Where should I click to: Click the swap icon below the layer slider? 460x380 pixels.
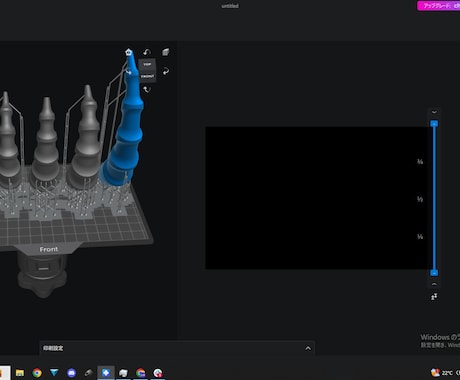point(434,297)
